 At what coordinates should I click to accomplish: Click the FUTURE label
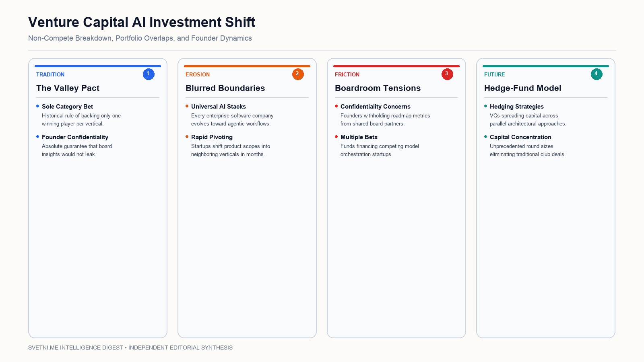[494, 74]
